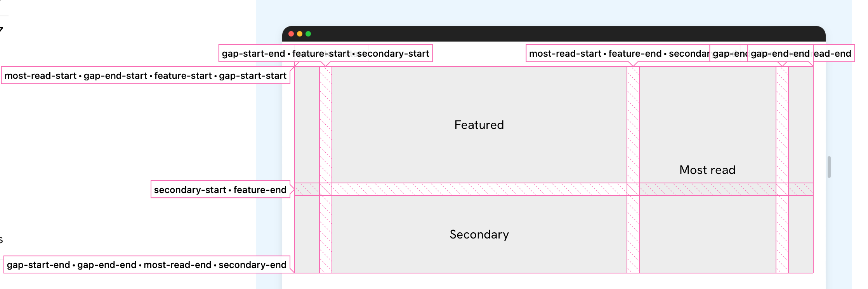
Task: Click the hatched column gap right of Most read
Action: point(782,124)
